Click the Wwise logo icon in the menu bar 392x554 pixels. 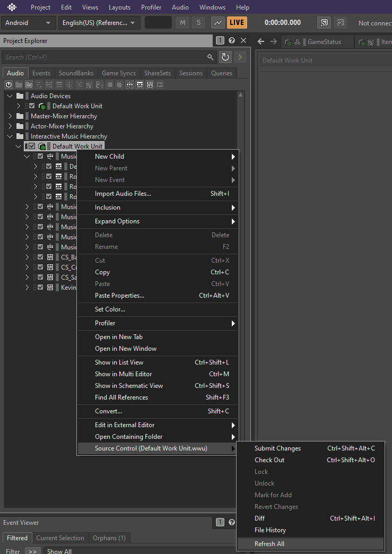pyautogui.click(x=12, y=7)
